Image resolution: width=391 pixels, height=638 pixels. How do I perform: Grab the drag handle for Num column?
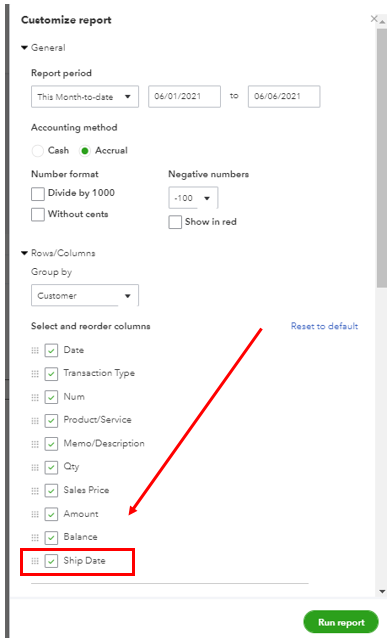click(x=35, y=397)
